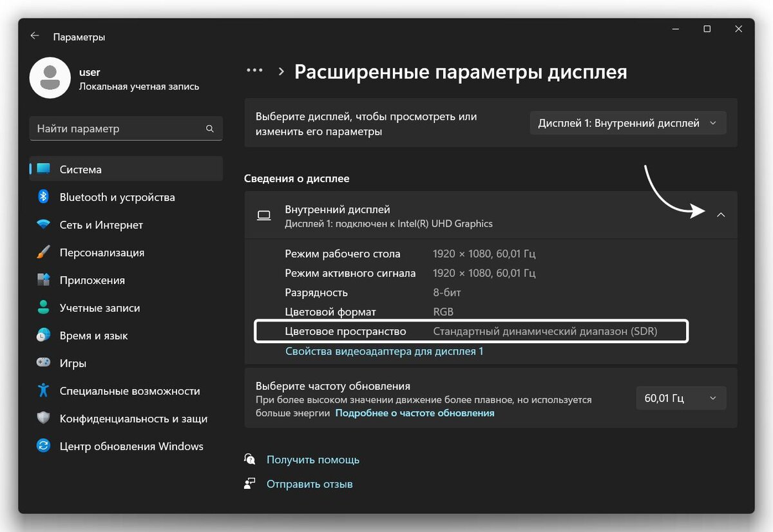773x532 pixels.
Task: Click the Получить помощь question mark icon
Action: (x=249, y=459)
